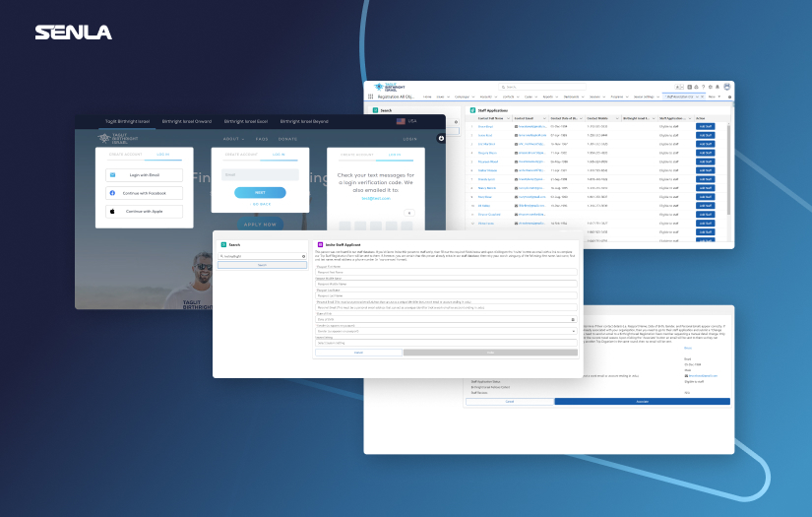The image size is (812, 517).
Task: Click the Email input field
Action: 260,174
